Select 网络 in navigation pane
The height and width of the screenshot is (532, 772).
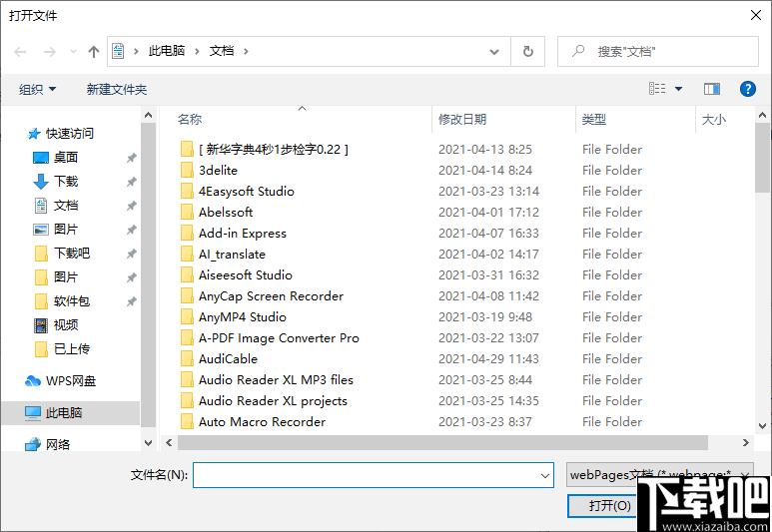tap(58, 445)
